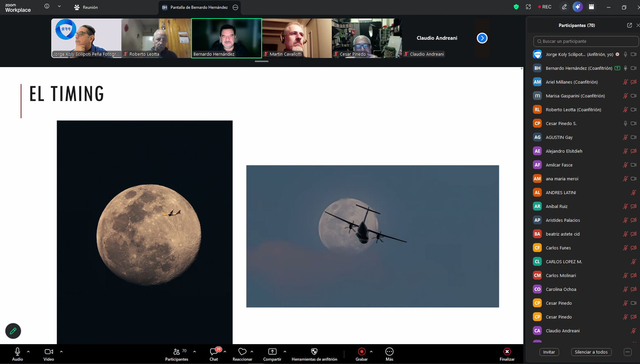Open meeting info icon in title bar

click(x=47, y=6)
